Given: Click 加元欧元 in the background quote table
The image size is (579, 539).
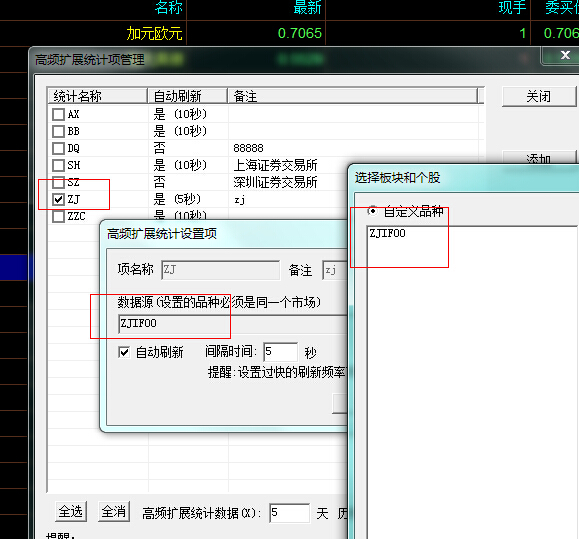Looking at the screenshot, I should click(x=154, y=34).
